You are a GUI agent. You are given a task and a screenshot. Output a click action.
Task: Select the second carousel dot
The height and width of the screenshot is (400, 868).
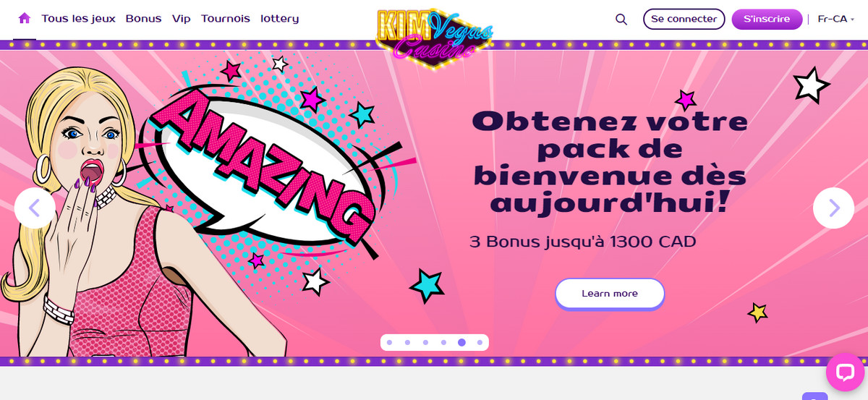407,342
